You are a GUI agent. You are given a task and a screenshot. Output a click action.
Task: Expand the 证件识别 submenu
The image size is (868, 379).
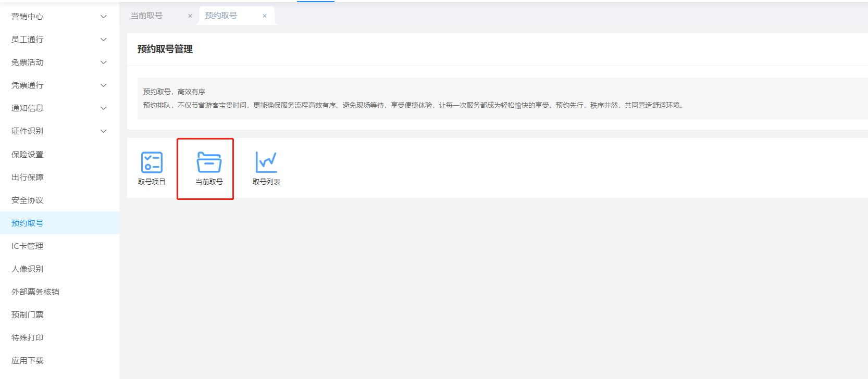[103, 131]
